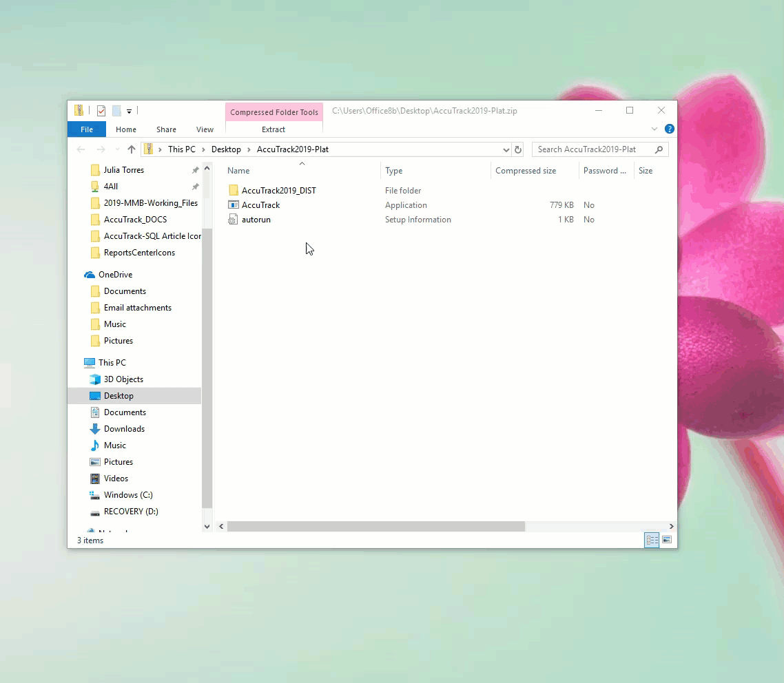Click This PC in address breadcrumb
Image resolution: width=784 pixels, height=683 pixels.
click(x=181, y=149)
